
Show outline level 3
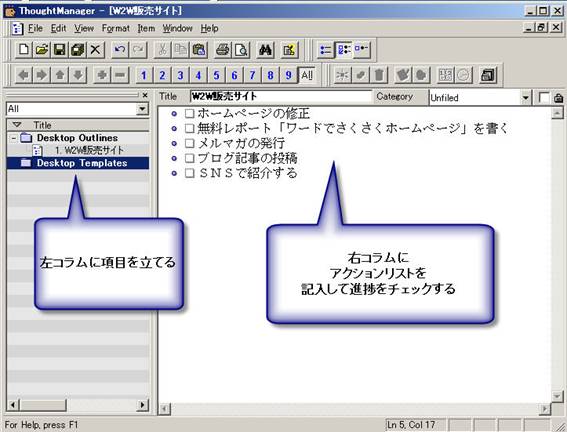(x=180, y=75)
